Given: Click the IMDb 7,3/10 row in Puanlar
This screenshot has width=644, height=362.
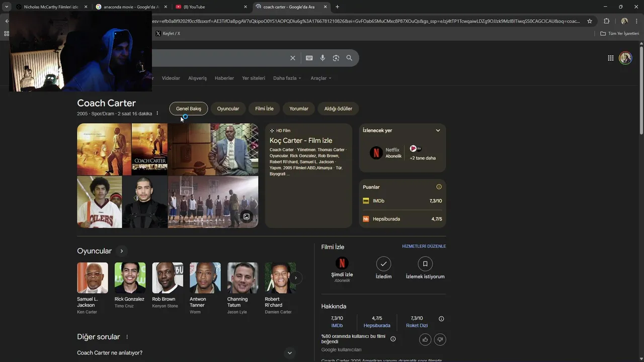Looking at the screenshot, I should (403, 201).
